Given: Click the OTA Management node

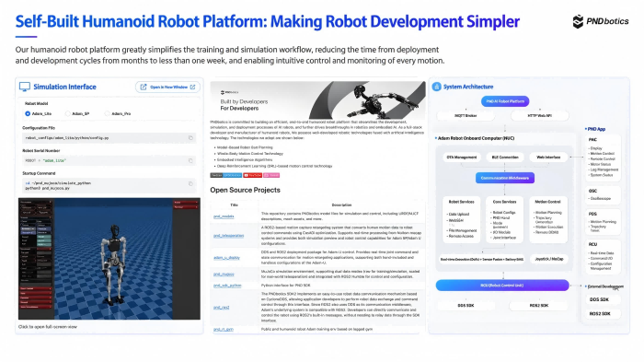Looking at the screenshot, I should coord(462,158).
